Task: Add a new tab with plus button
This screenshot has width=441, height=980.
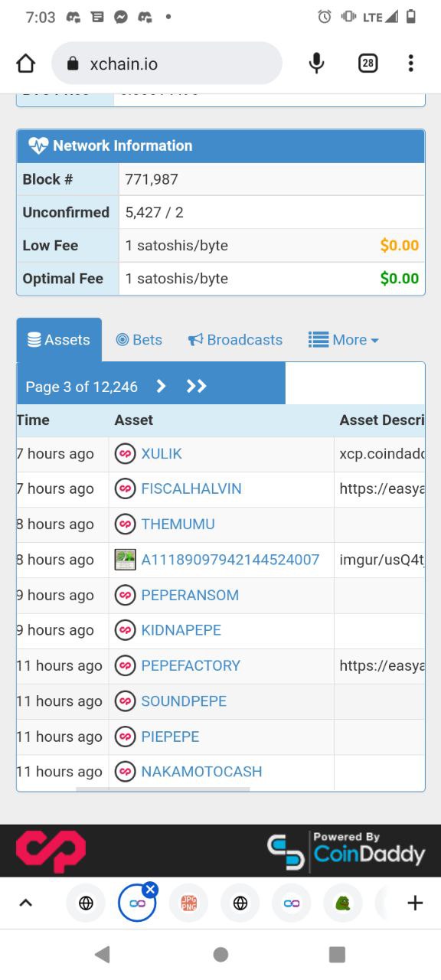Action: pyautogui.click(x=415, y=903)
